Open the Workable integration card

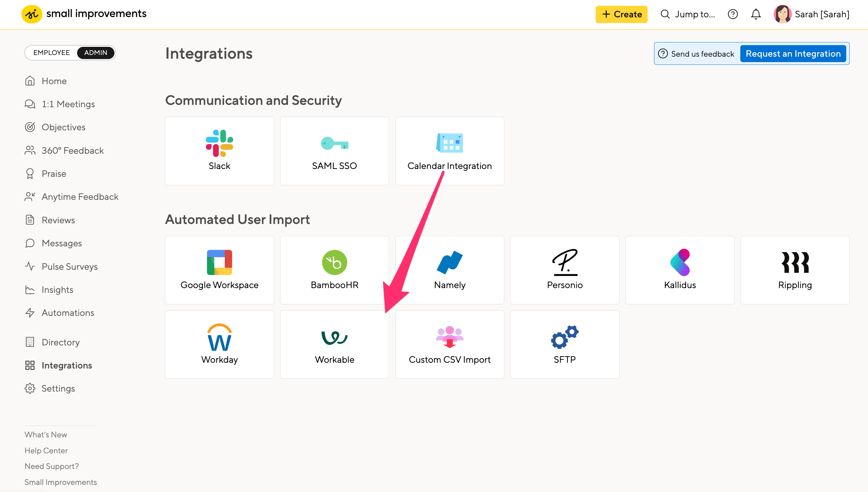[x=334, y=345]
